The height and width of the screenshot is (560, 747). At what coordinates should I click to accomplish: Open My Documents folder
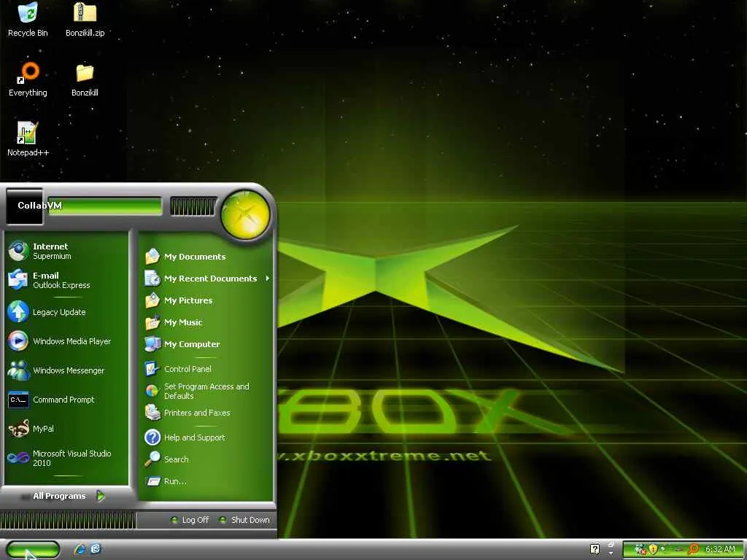[206, 257]
